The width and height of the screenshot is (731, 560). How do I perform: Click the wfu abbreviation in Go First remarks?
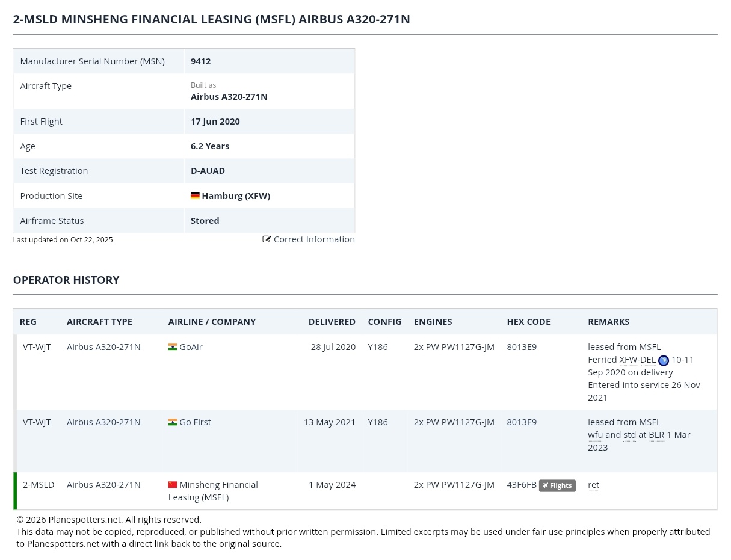(595, 435)
